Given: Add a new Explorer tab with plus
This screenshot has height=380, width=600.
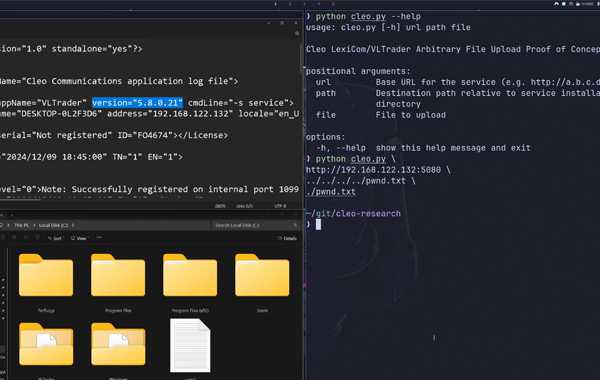Looking at the screenshot, I should point(11,215).
